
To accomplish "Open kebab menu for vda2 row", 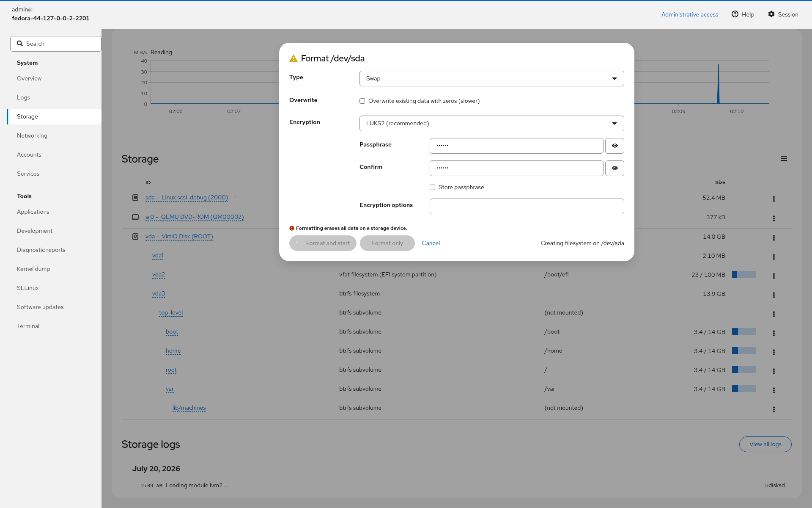I will click(774, 276).
